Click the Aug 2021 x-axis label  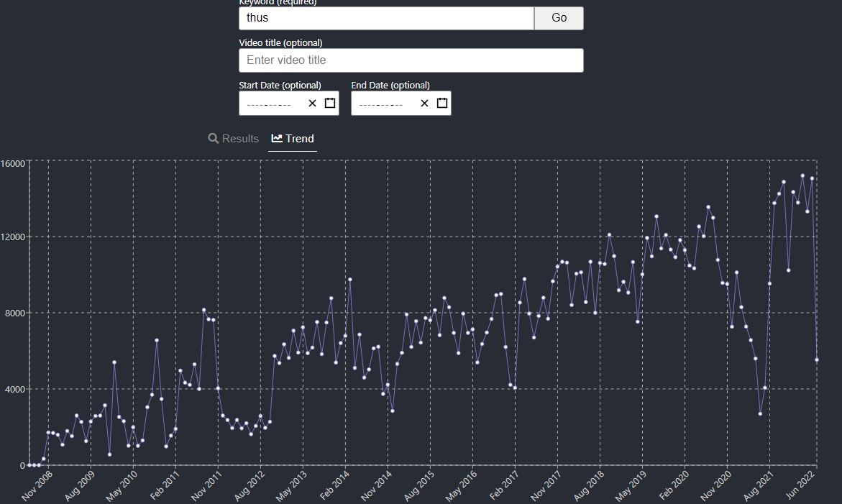tap(758, 486)
